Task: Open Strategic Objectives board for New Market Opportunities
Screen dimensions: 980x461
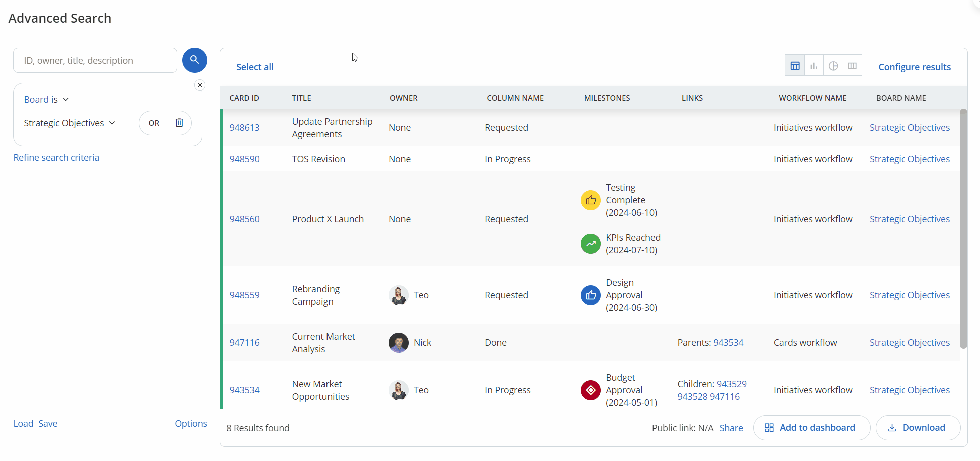Action: tap(909, 390)
